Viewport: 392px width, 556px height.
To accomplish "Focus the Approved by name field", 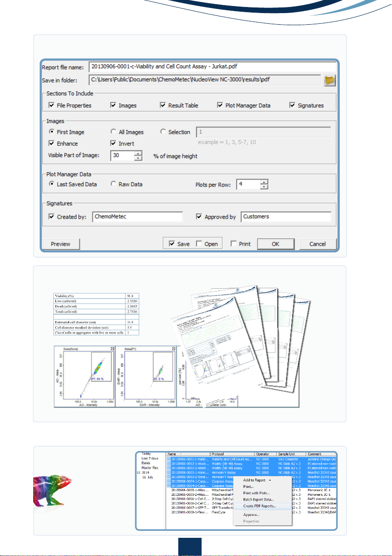I will pos(286,216).
